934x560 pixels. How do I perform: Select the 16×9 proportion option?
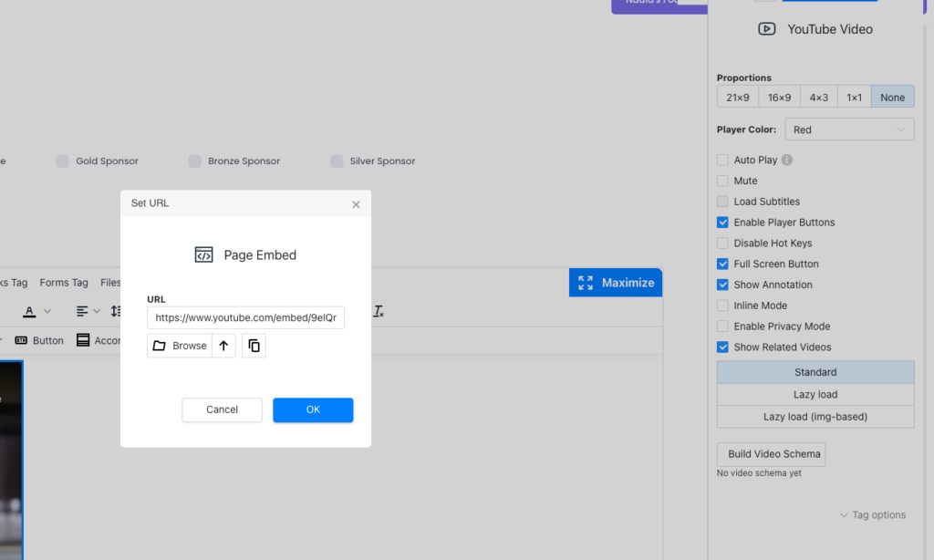click(779, 98)
